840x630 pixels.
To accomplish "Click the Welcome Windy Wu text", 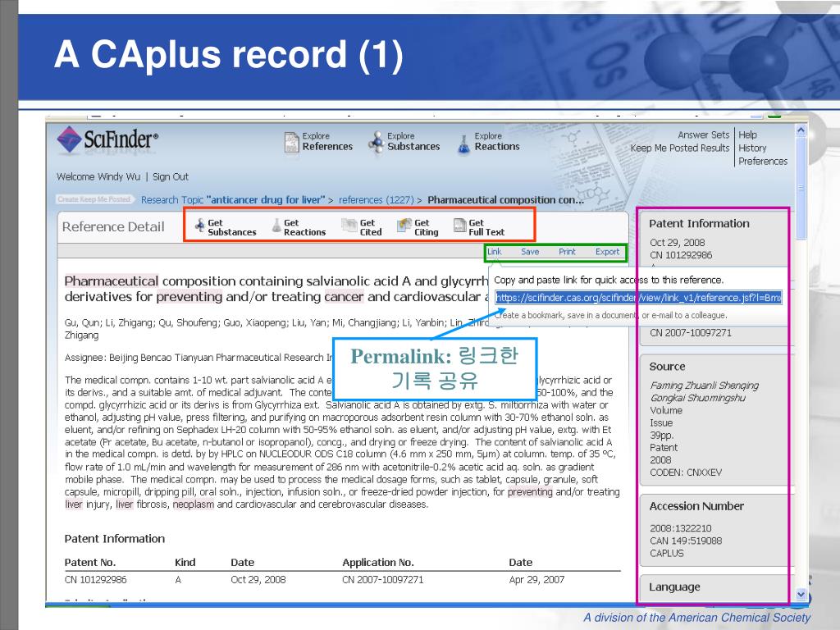I will [x=98, y=177].
